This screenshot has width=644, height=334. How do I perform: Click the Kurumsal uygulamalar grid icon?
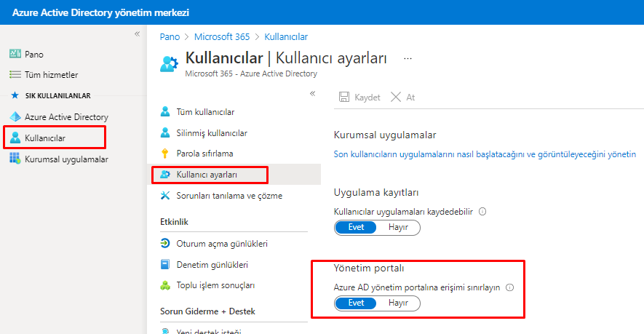point(15,159)
